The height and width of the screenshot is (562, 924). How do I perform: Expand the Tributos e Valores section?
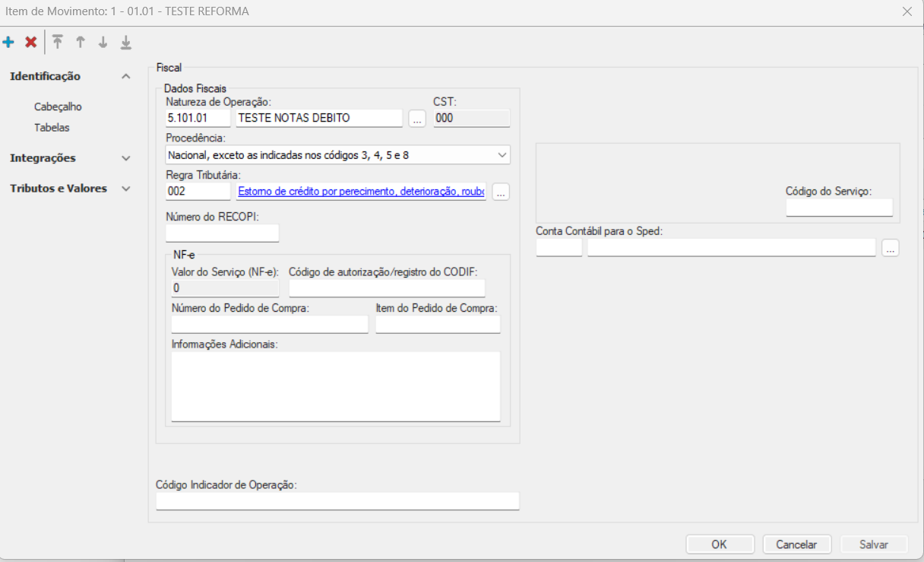click(126, 189)
